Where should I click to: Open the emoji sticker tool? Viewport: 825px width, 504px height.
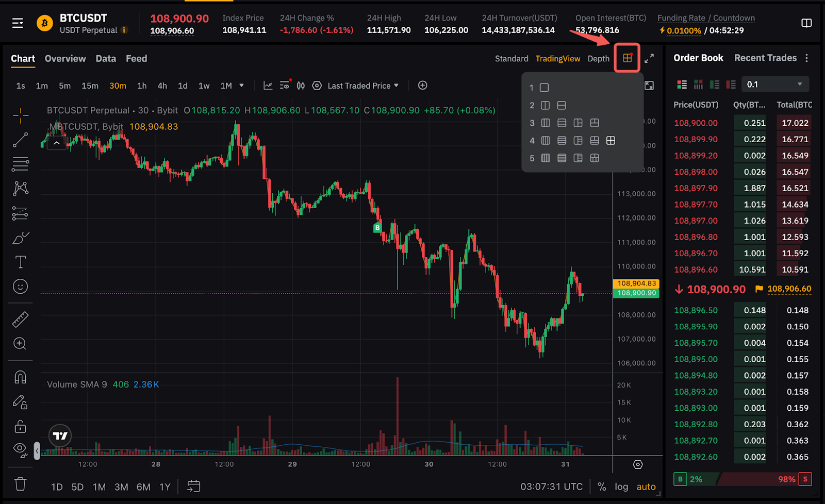coord(20,287)
